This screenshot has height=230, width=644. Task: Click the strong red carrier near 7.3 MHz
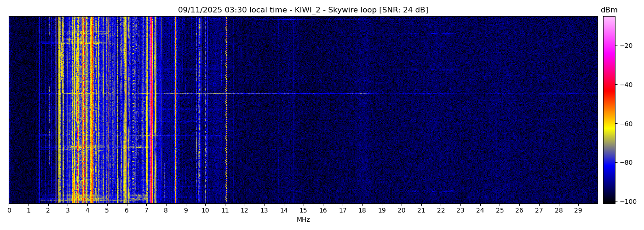coord(152,110)
